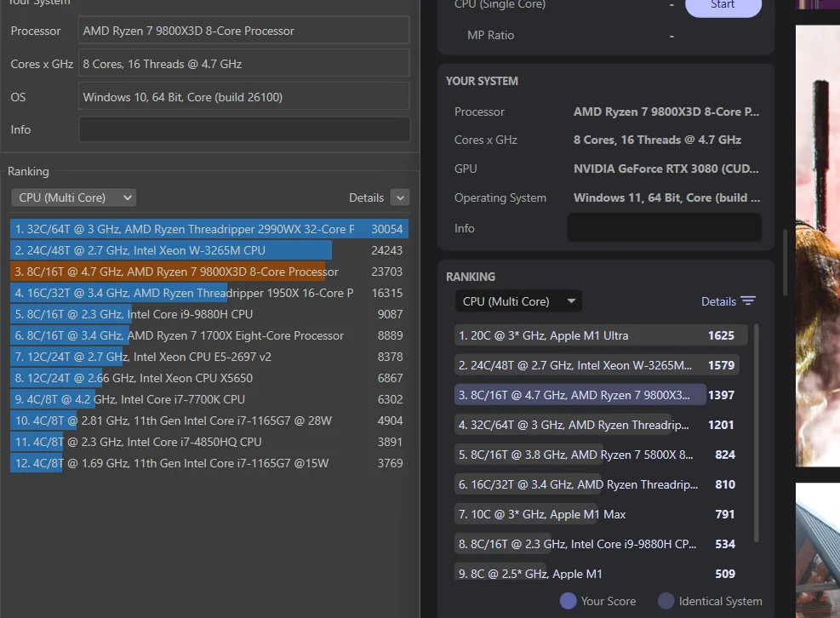
Task: Click the right Processor value AMD Ryzen 7 9800X3D
Action: pyautogui.click(x=666, y=112)
